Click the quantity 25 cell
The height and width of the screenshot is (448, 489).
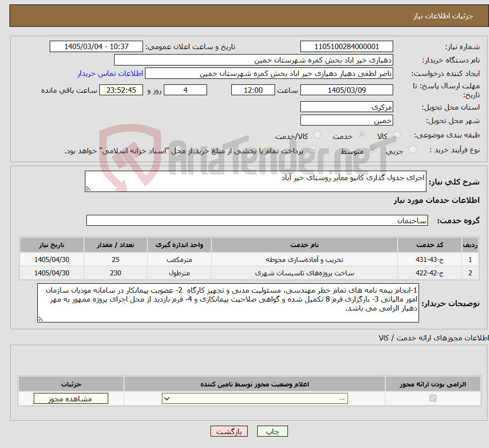click(x=115, y=259)
